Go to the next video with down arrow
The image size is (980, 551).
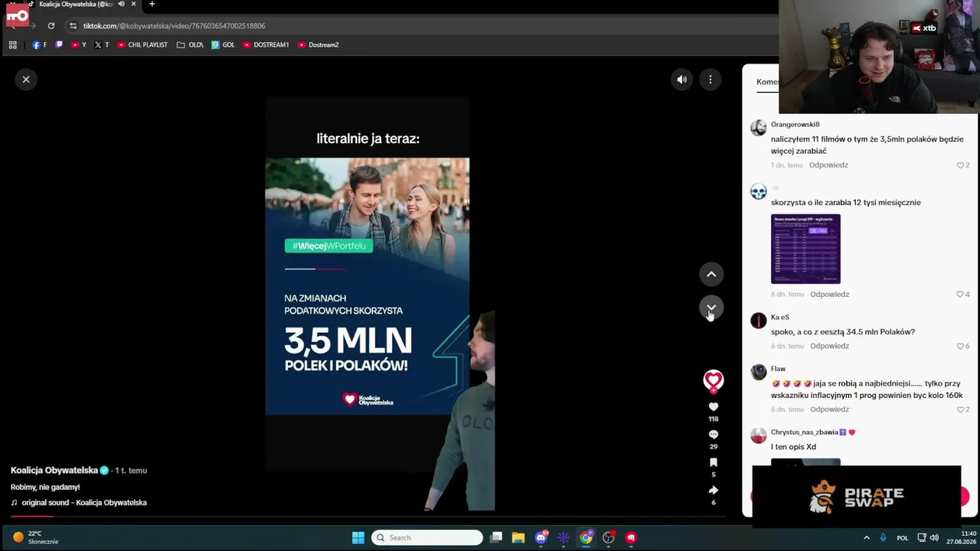pos(711,308)
